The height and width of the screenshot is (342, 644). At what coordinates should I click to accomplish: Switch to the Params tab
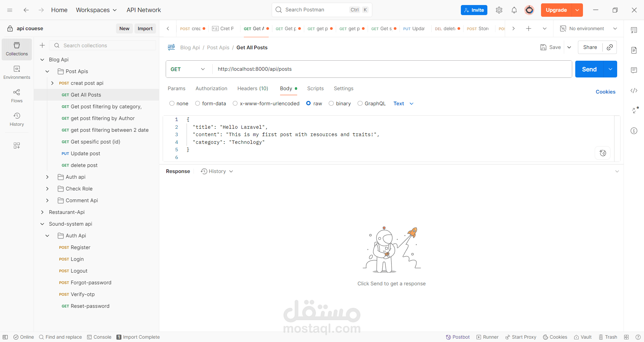click(176, 89)
